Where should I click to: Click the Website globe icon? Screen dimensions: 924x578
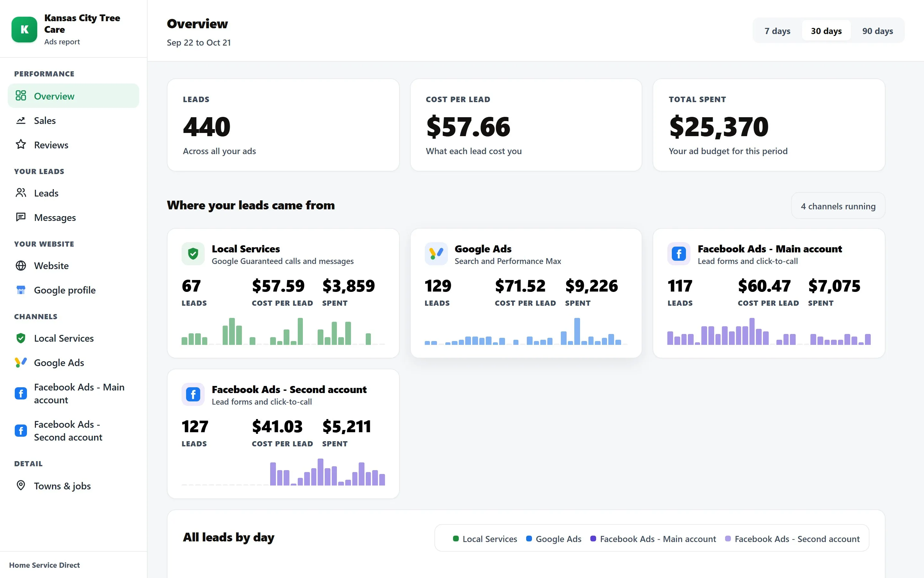click(x=21, y=265)
